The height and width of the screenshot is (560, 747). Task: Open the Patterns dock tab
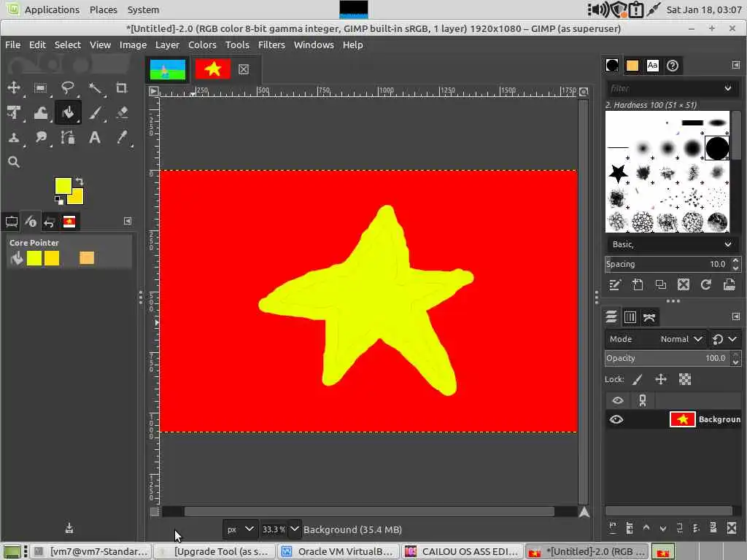pyautogui.click(x=632, y=65)
